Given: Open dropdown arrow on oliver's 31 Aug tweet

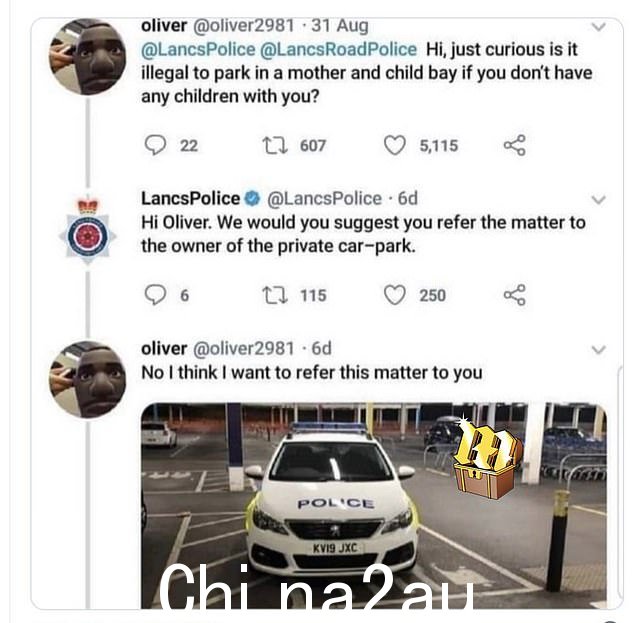Looking at the screenshot, I should (x=598, y=27).
